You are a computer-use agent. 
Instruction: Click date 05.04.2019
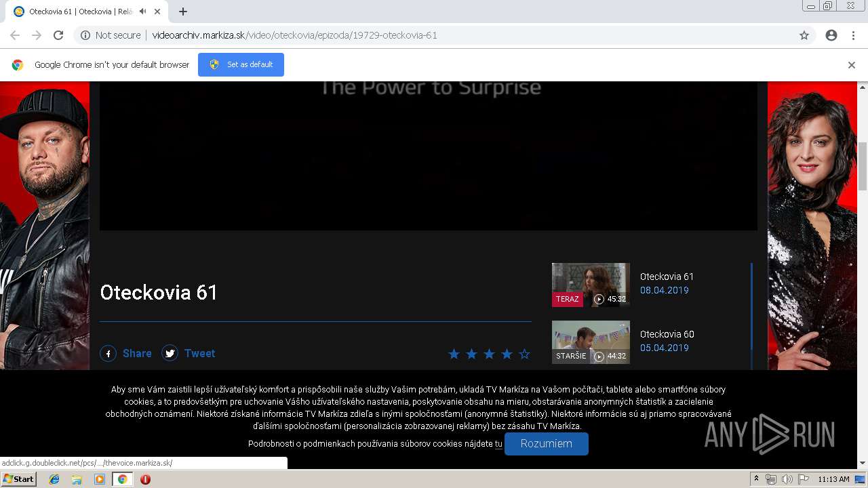(x=665, y=348)
